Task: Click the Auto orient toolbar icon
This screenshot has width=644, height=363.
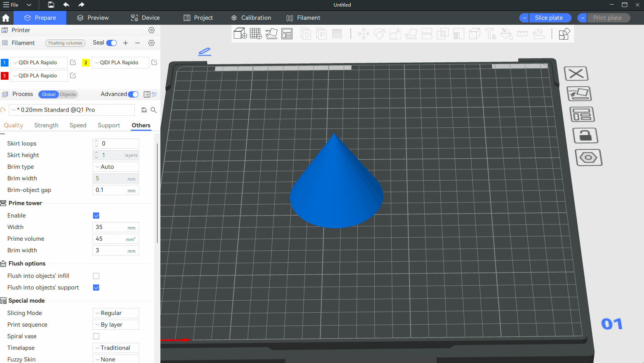Action: [271, 34]
